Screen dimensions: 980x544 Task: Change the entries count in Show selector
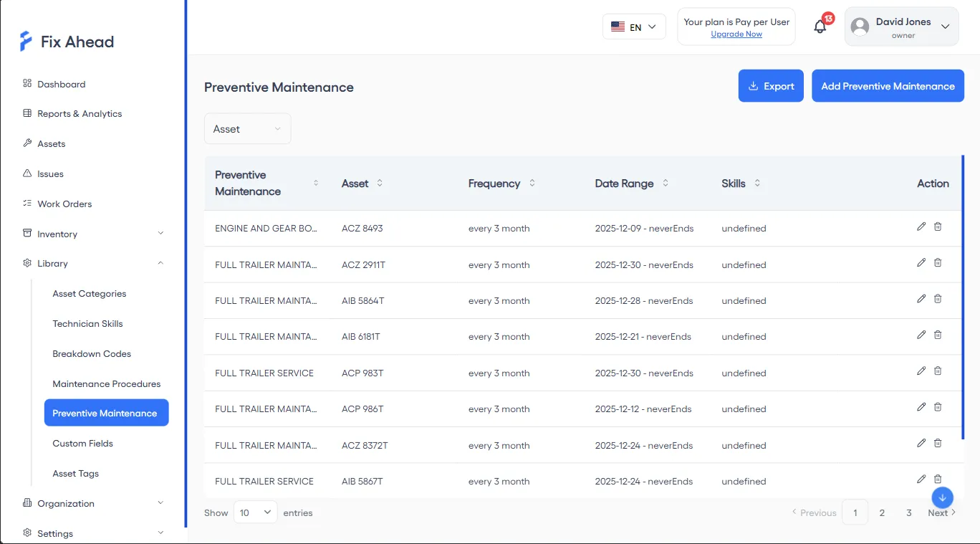pos(255,512)
